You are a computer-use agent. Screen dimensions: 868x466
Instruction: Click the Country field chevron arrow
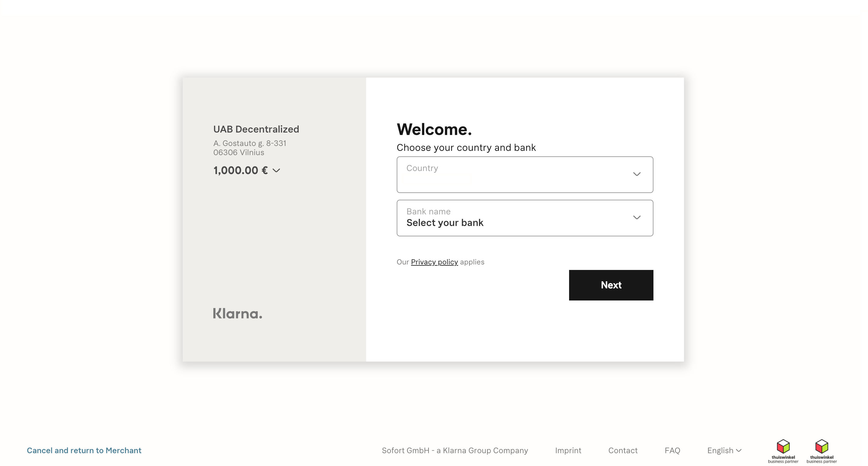pos(637,174)
